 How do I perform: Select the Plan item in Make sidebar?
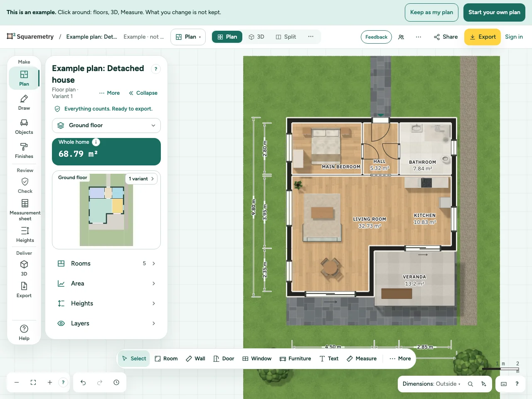24,78
